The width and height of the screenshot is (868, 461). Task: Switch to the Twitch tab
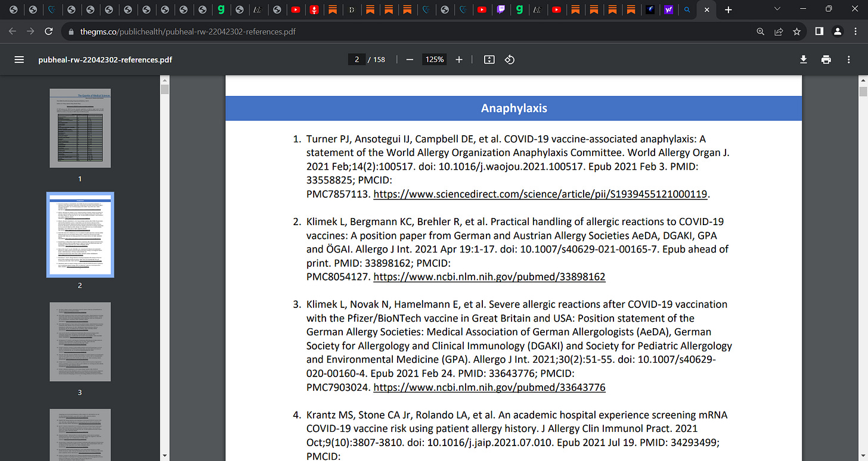click(x=501, y=10)
